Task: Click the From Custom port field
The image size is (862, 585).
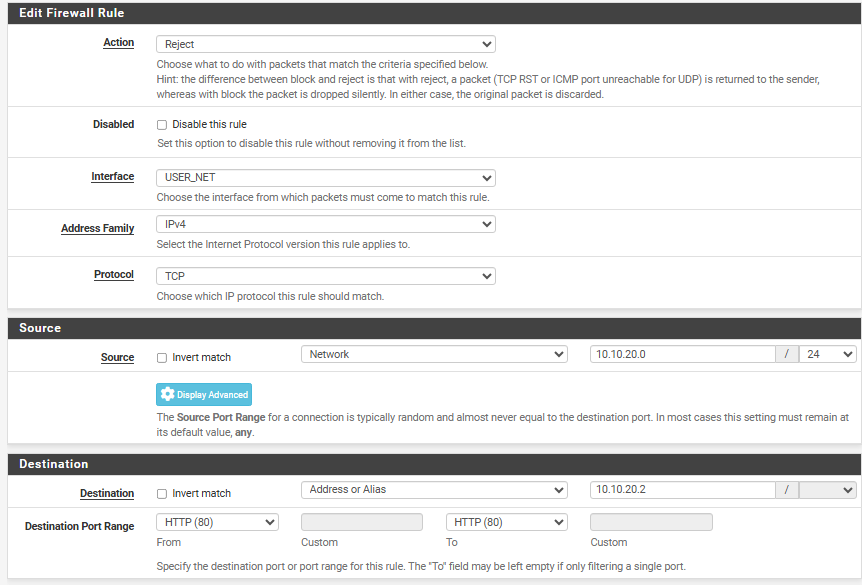Action: tap(362, 522)
